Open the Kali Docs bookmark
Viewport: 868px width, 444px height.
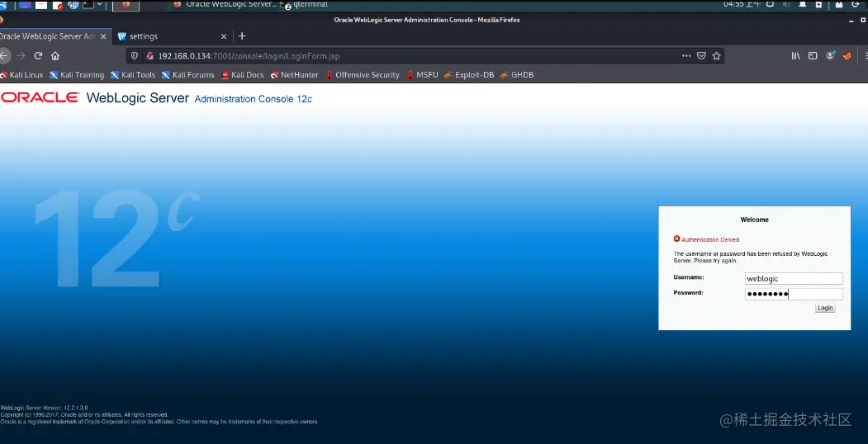[x=243, y=74]
